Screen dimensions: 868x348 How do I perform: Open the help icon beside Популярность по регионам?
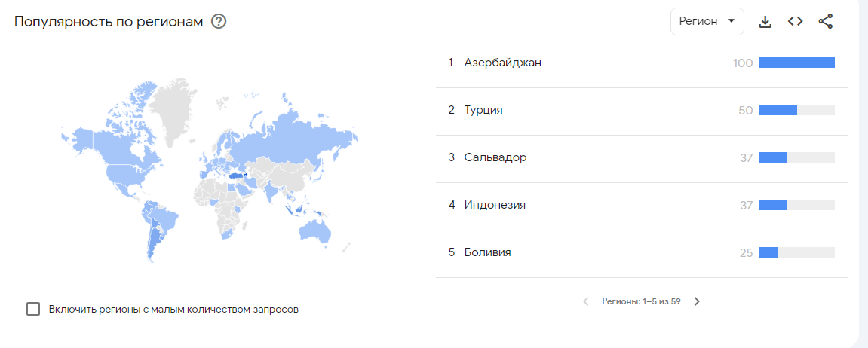pos(219,22)
